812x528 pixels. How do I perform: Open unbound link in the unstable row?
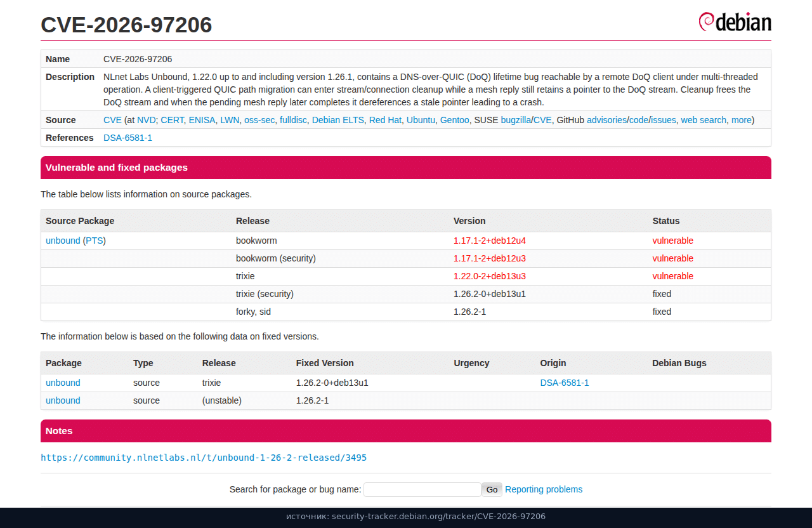[63, 400]
